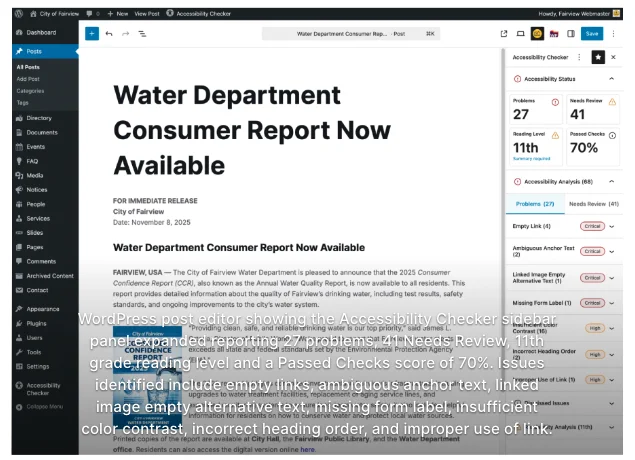Click the view post external link icon
635x460 pixels.
coord(504,34)
